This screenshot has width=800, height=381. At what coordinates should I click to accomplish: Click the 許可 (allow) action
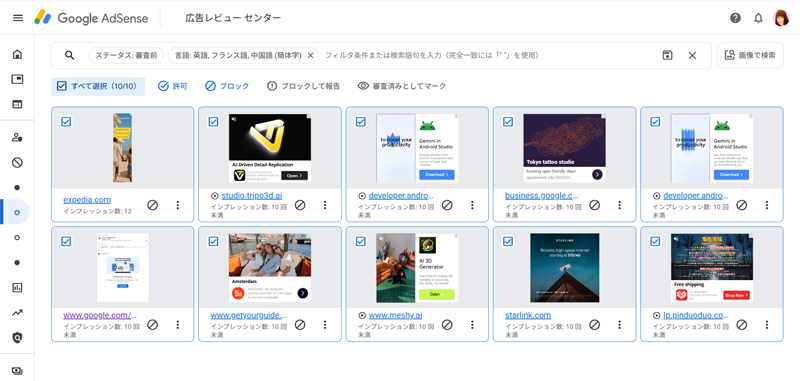172,86
